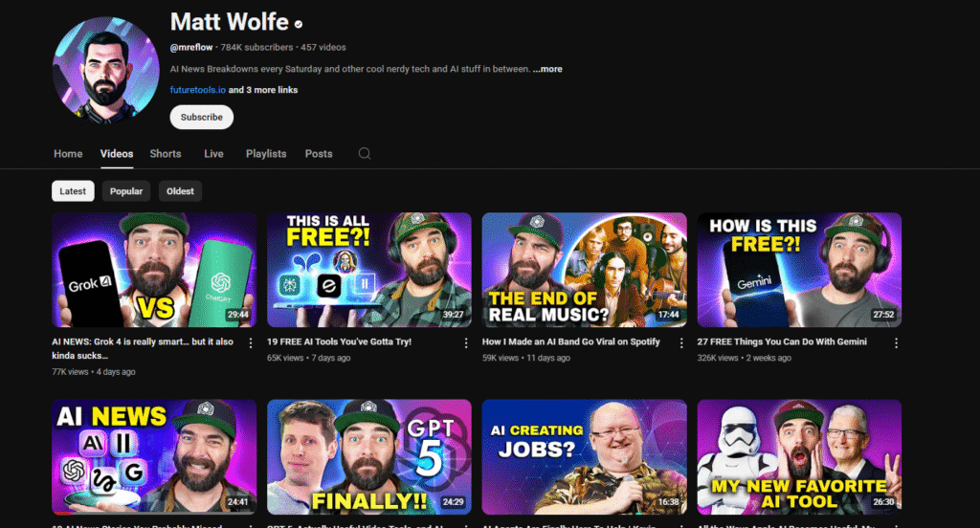Open the channel search magnifier icon
This screenshot has width=980, height=528.
tap(365, 154)
